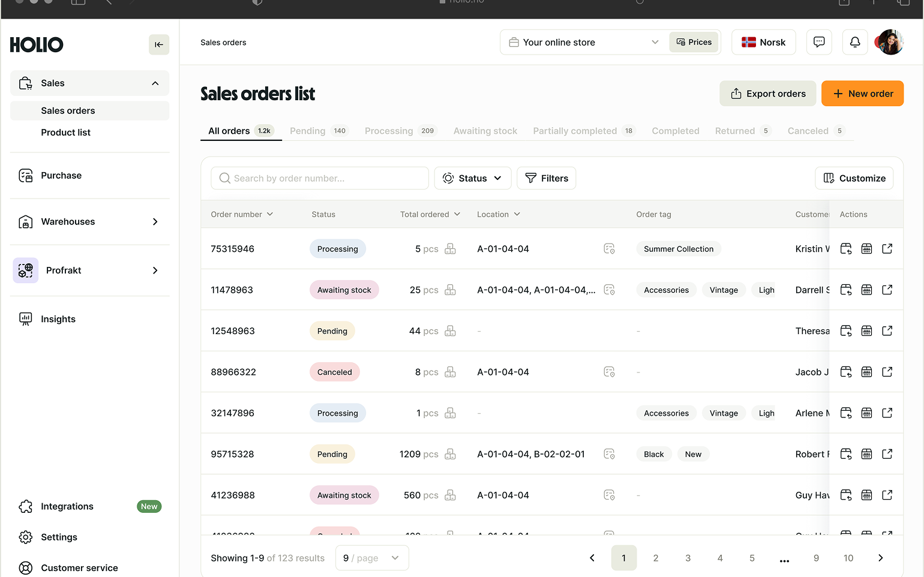The image size is (924, 577).
Task: Open the Completed orders tab
Action: 675,131
